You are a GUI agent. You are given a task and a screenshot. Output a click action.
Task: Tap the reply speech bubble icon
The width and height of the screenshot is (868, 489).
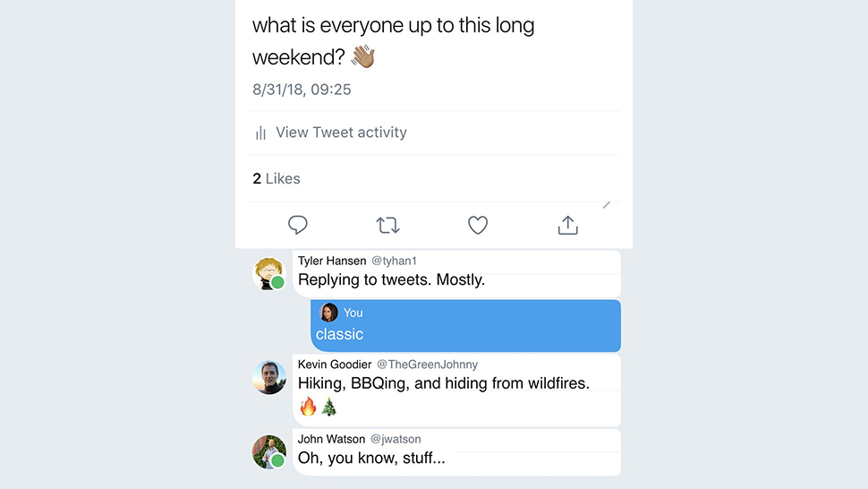[298, 225]
